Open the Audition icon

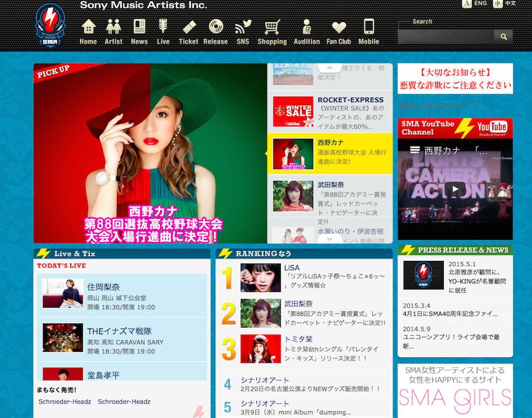[x=307, y=27]
